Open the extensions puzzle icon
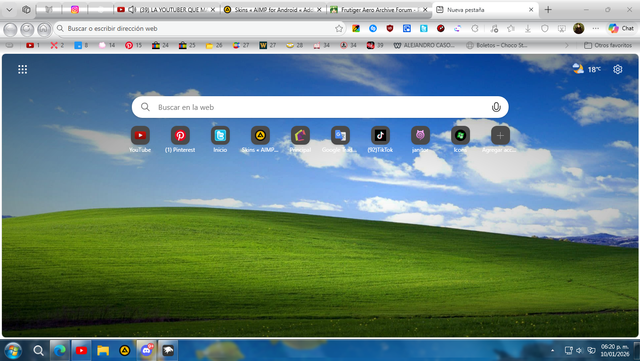640x361 pixels. pos(475,29)
